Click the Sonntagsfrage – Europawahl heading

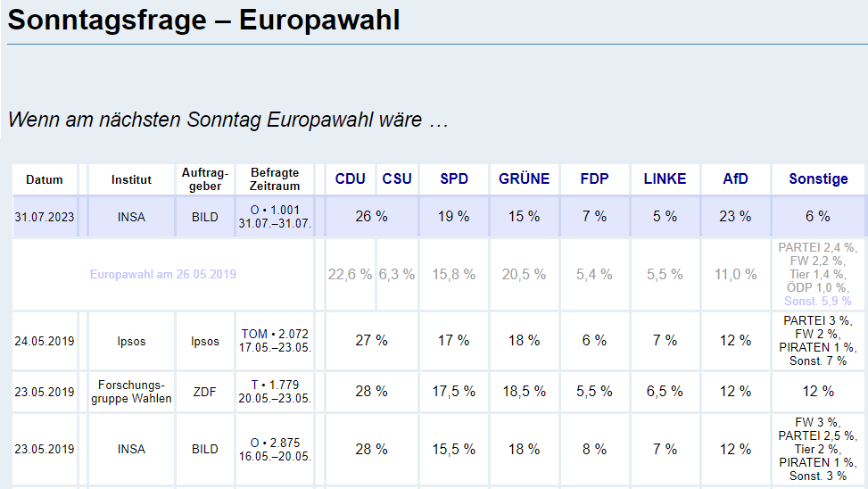pyautogui.click(x=203, y=20)
